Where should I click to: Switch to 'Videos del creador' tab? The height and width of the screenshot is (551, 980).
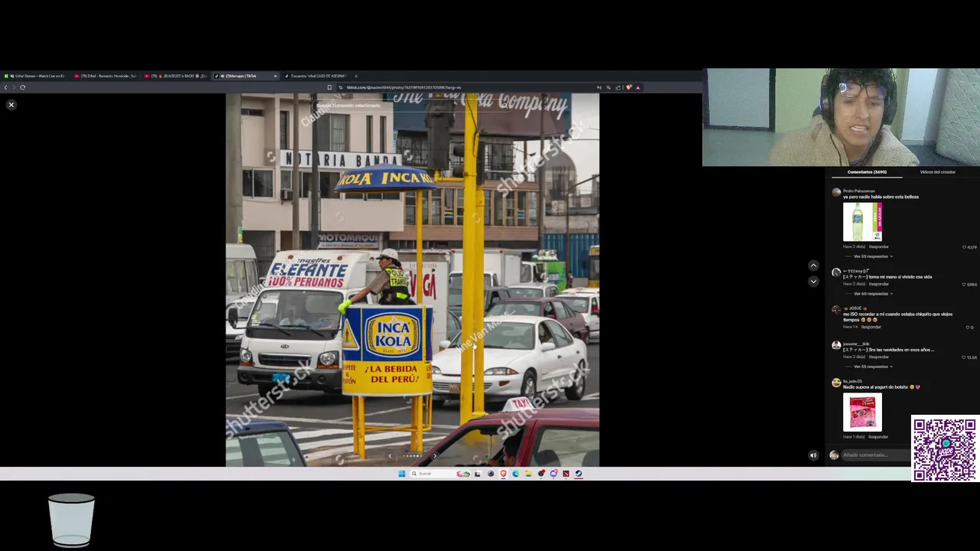click(x=937, y=172)
